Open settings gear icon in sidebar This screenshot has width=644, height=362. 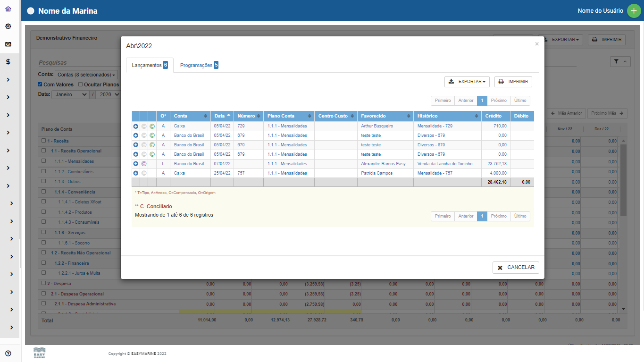pyautogui.click(x=8, y=26)
